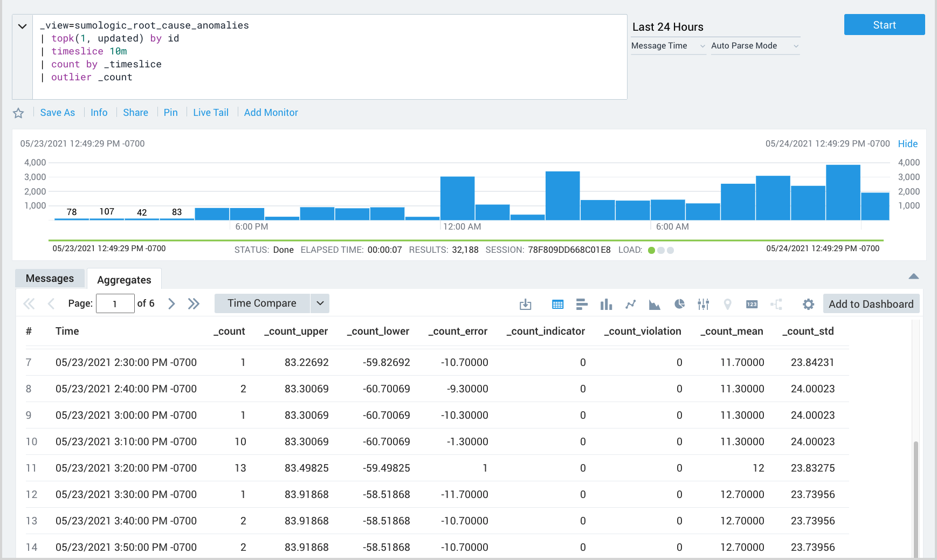This screenshot has width=937, height=560.
Task: Select the box plot chart icon
Action: click(x=703, y=305)
